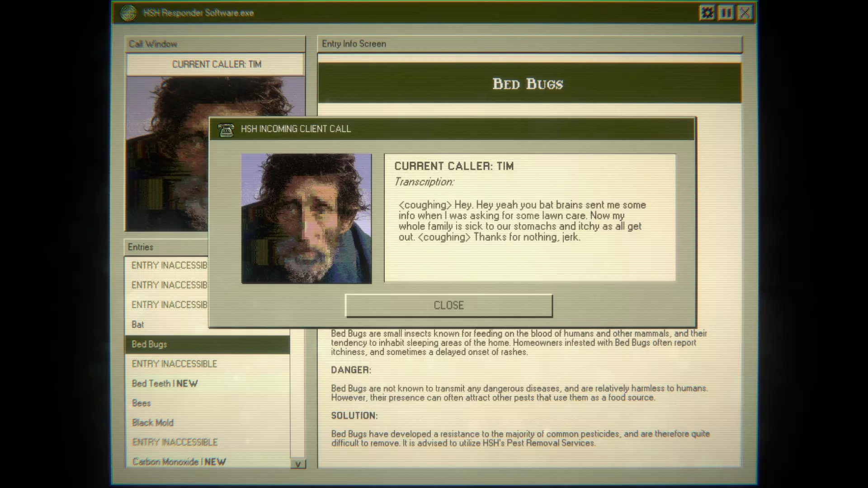This screenshot has width=868, height=488.
Task: Pause the game with the pause icon
Action: point(726,13)
